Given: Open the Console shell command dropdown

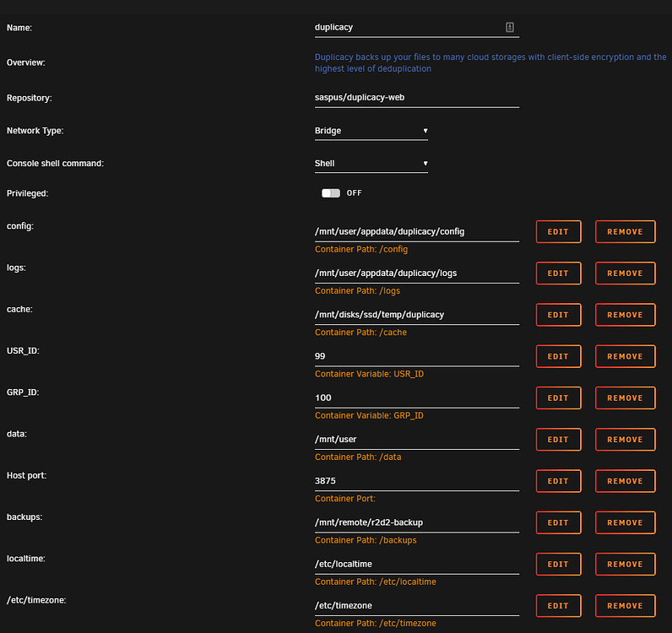Looking at the screenshot, I should pos(371,164).
